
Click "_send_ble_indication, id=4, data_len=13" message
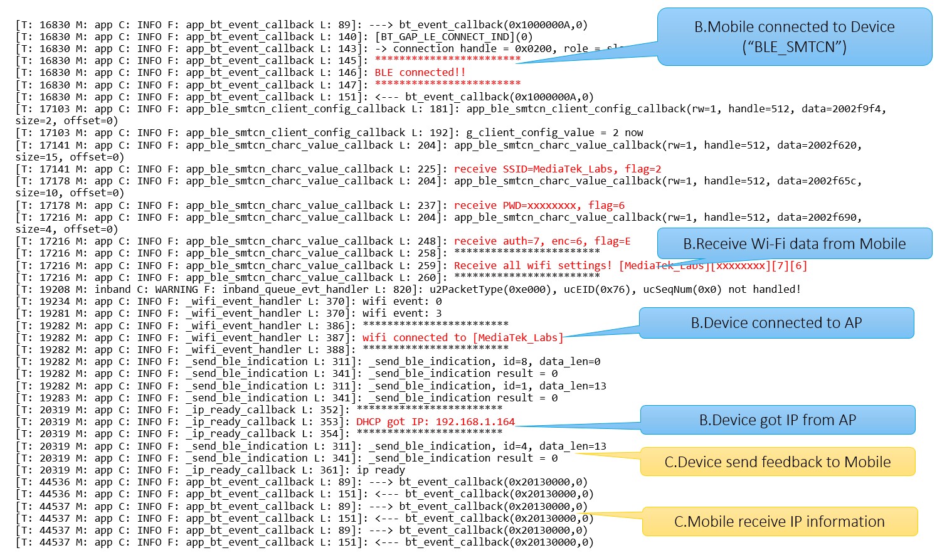(x=487, y=446)
